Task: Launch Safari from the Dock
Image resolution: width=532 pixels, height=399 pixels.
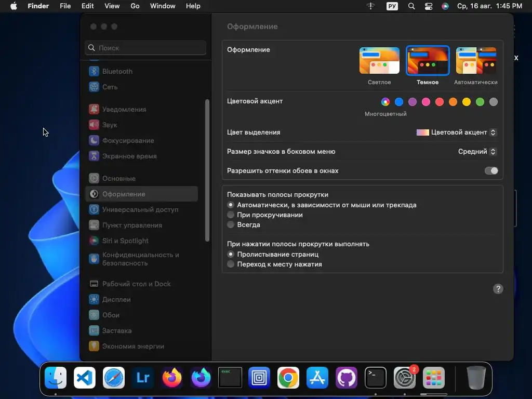Action: [x=114, y=378]
